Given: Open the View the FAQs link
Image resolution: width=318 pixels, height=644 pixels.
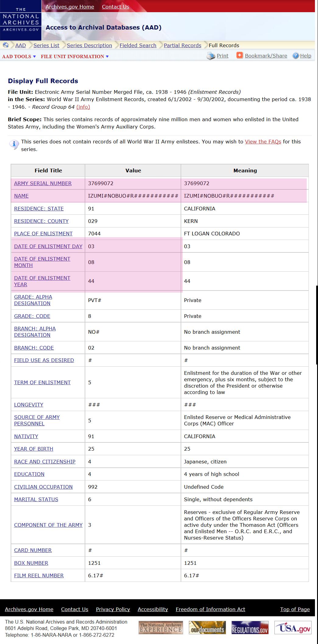Looking at the screenshot, I should click(x=263, y=142).
